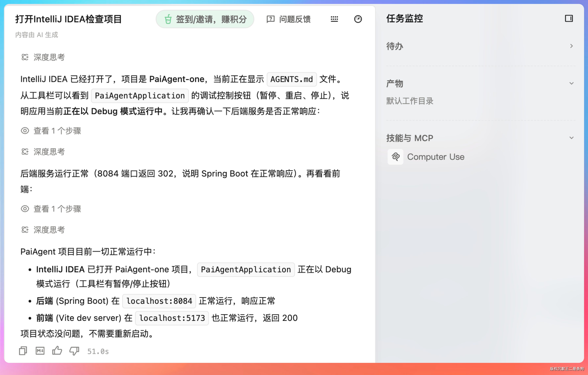Click the thumbs up icon
Screen dimensions: 588x375
[57, 351]
